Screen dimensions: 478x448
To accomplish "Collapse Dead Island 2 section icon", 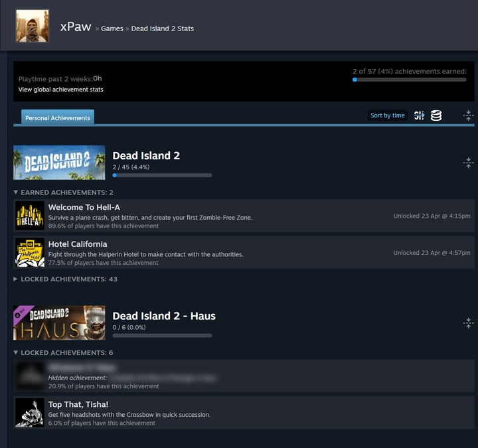I will pos(468,163).
